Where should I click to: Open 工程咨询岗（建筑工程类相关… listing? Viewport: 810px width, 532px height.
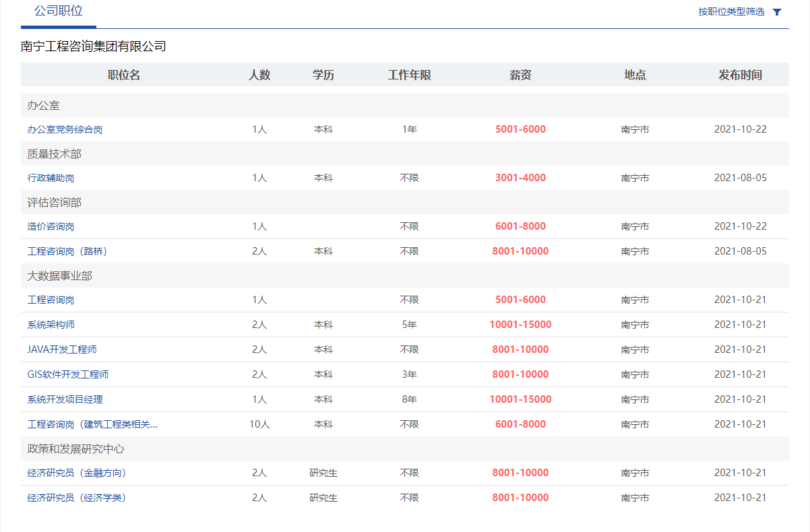(x=93, y=424)
